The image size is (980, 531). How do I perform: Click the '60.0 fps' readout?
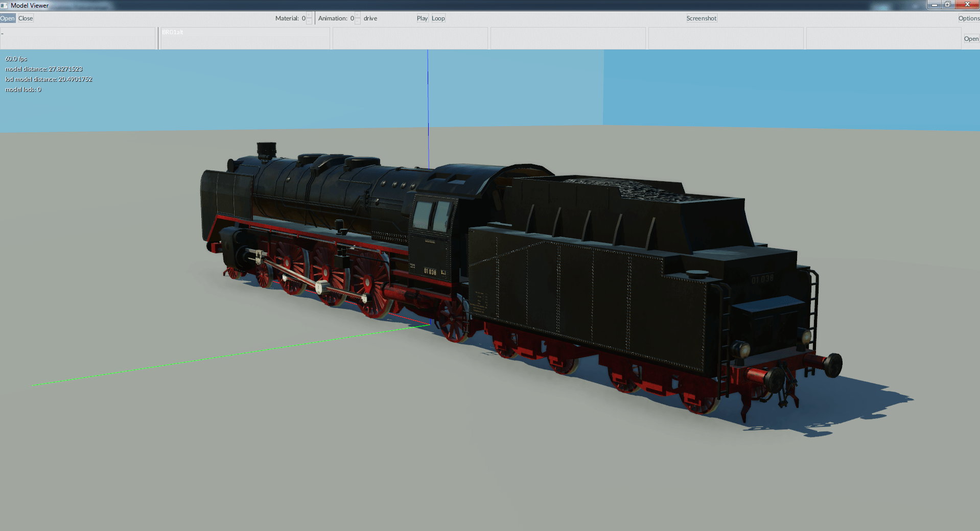point(16,59)
